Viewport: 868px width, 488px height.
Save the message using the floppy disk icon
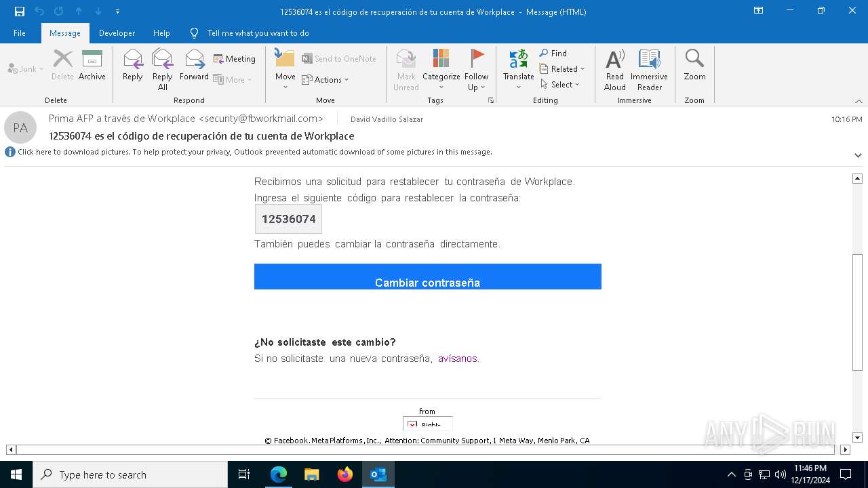20,12
